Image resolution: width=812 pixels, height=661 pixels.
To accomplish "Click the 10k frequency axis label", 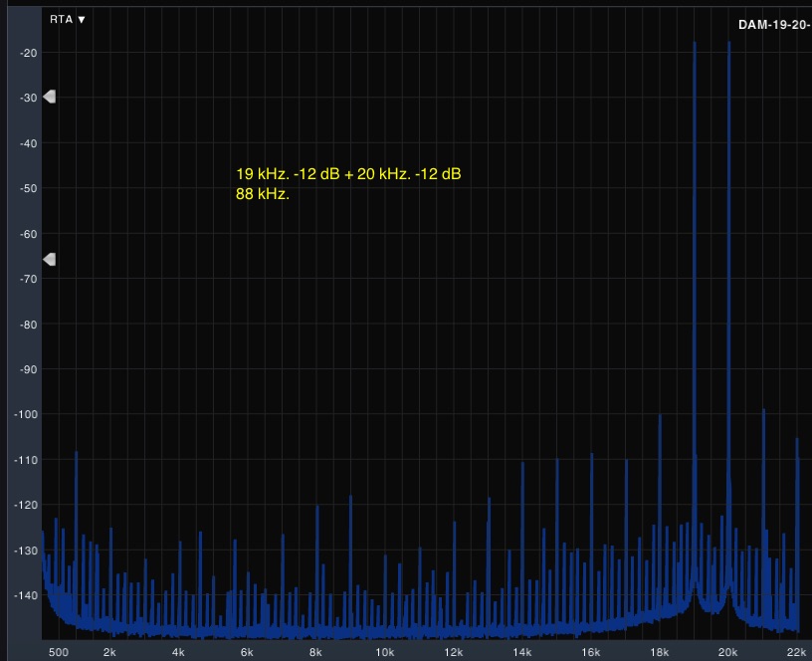I will point(384,652).
